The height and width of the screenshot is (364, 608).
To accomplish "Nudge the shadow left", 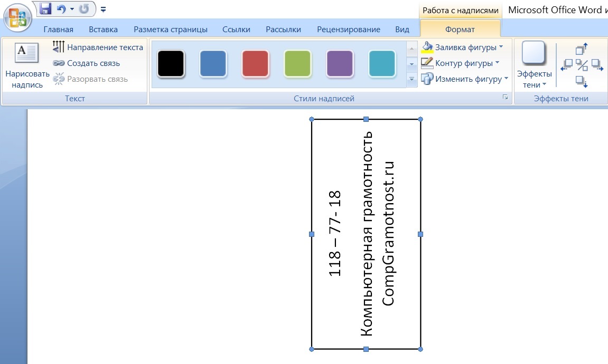I will pos(566,65).
